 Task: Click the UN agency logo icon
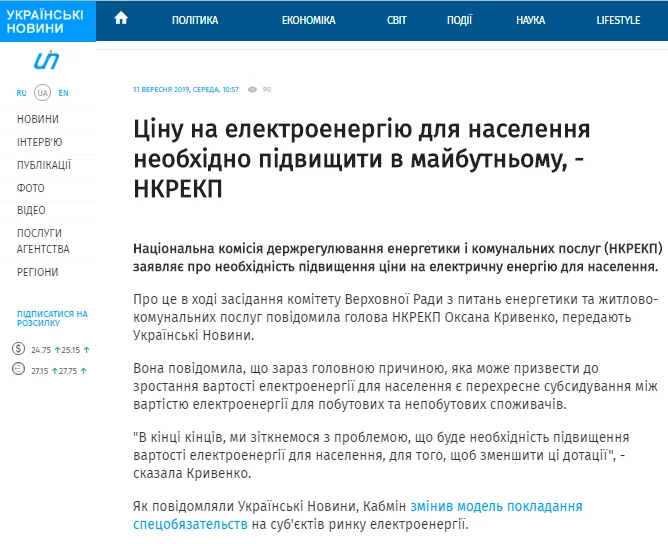[x=46, y=60]
